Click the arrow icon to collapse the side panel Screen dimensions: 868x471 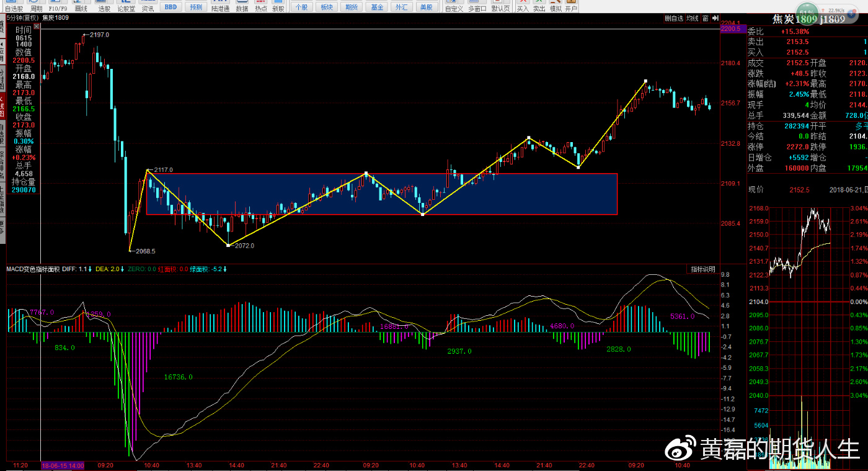[714, 19]
